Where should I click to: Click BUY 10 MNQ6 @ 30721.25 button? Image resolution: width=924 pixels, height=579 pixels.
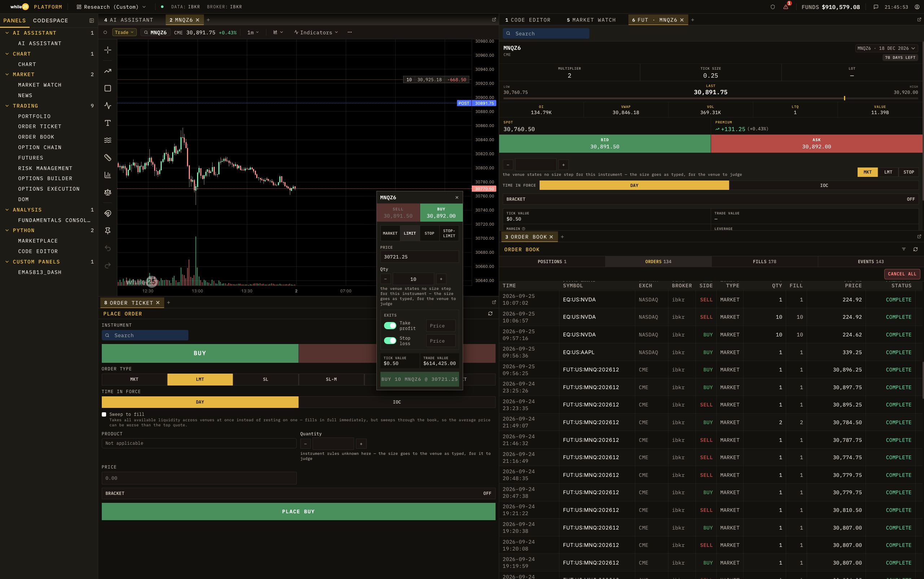(x=419, y=379)
